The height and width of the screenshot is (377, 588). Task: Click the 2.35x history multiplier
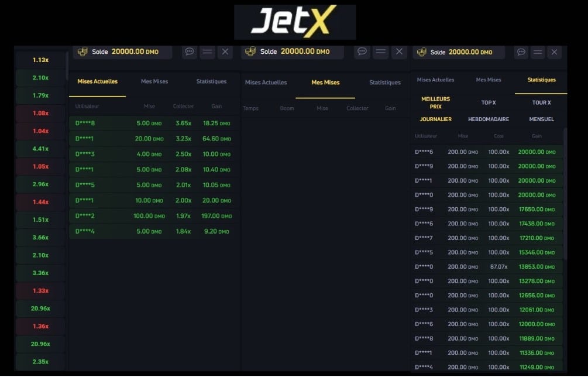coord(40,362)
